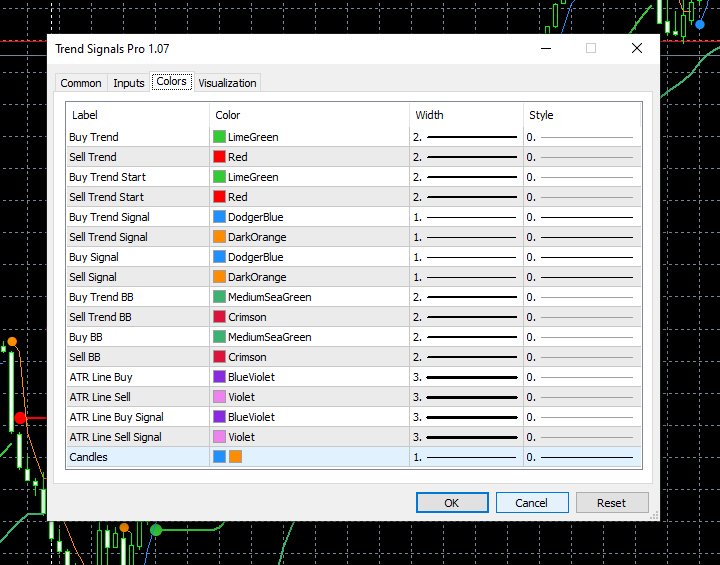This screenshot has width=720, height=565.
Task: Minimize the Trend Signals Pro window
Action: coord(546,48)
